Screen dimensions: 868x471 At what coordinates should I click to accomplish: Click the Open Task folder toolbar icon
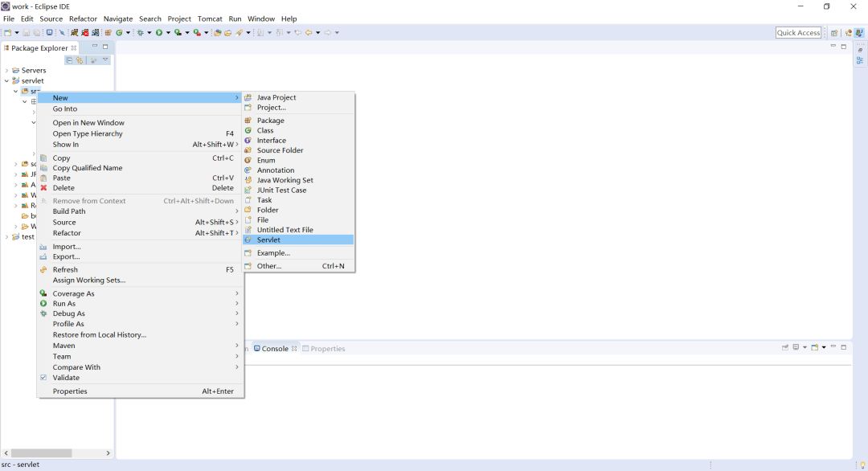pos(227,33)
